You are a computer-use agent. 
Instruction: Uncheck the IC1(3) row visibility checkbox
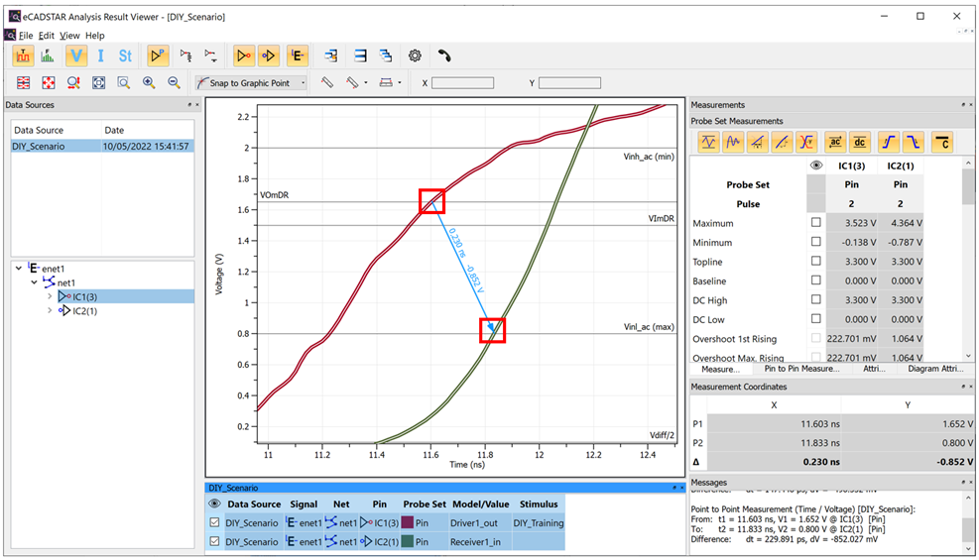coord(214,522)
